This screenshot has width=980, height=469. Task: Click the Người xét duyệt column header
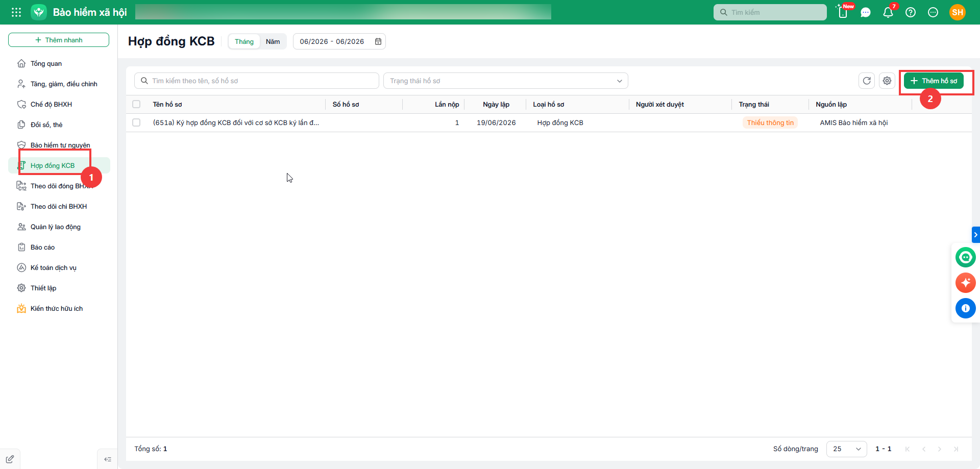[660, 104]
